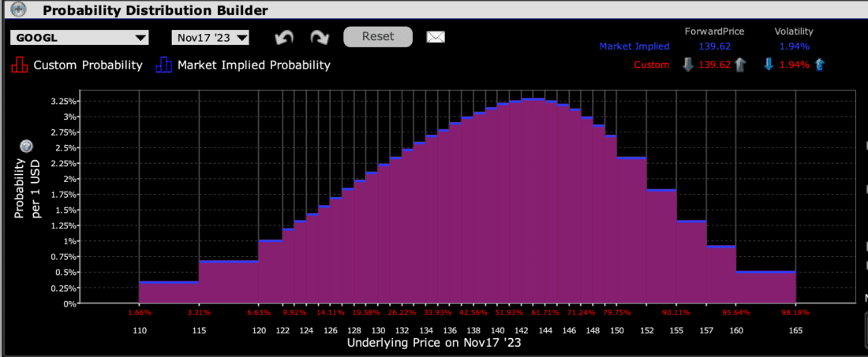Click the Underlying Price on Nov17 '23 axis title
Image resolution: width=868 pixels, height=357 pixels.
[434, 343]
